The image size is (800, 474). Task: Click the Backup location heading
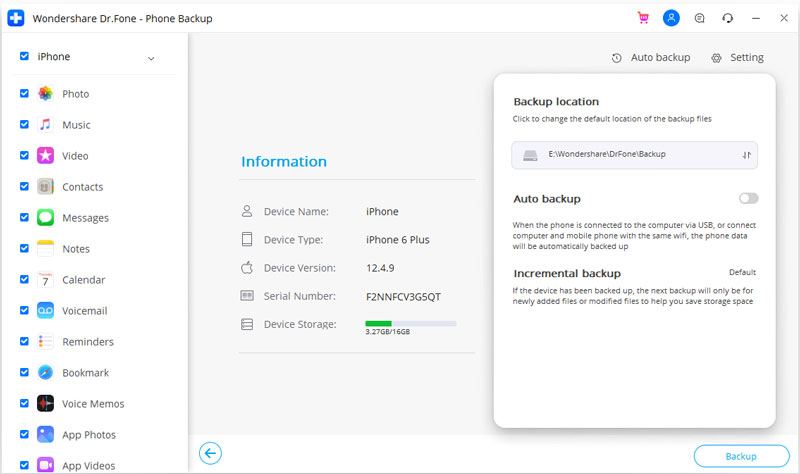click(x=556, y=102)
